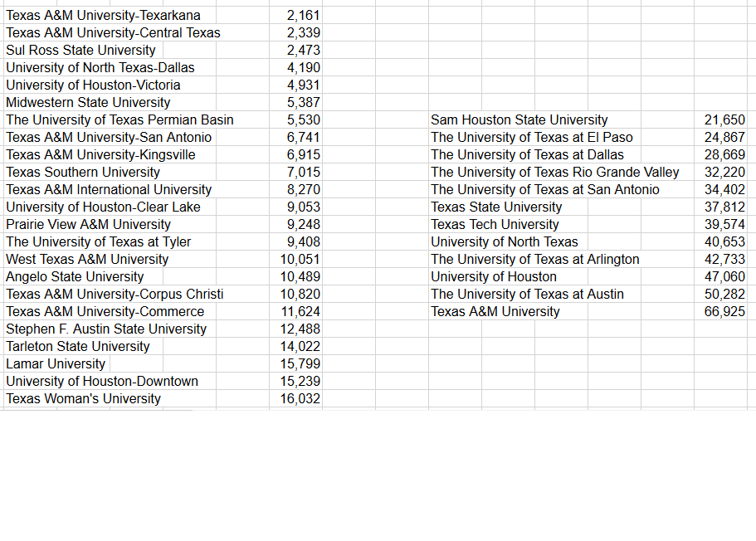Image resolution: width=756 pixels, height=541 pixels.
Task: Click The University of Texas at El Paso cell
Action: 531,138
